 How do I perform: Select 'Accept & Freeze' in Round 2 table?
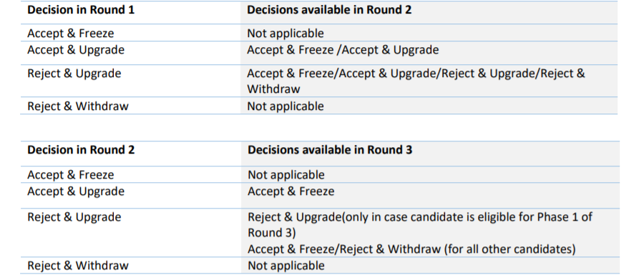(x=71, y=175)
